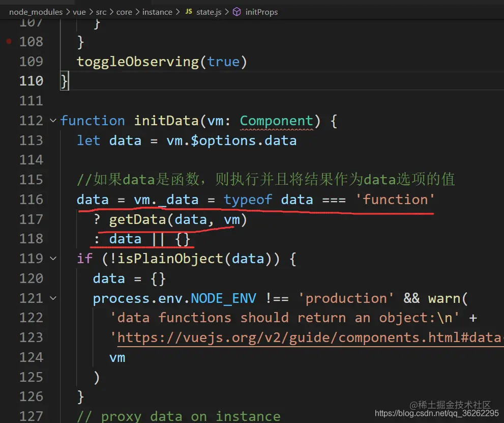Fold the if block at line 119
The image size is (504, 423).
click(x=53, y=258)
